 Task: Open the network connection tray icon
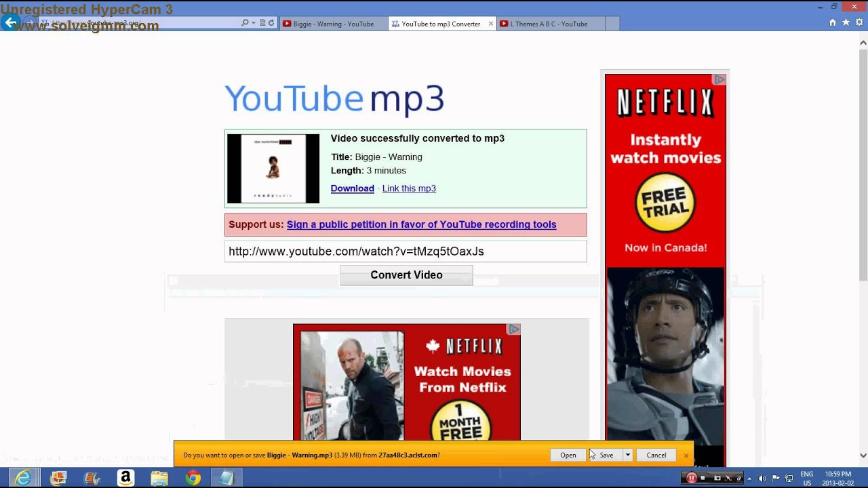(789, 479)
